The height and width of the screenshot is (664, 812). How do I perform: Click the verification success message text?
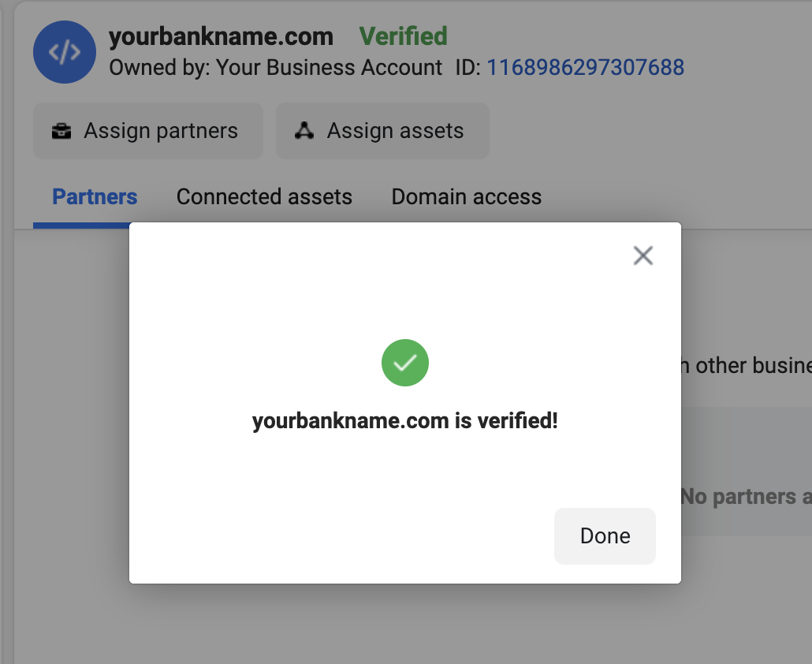[404, 420]
